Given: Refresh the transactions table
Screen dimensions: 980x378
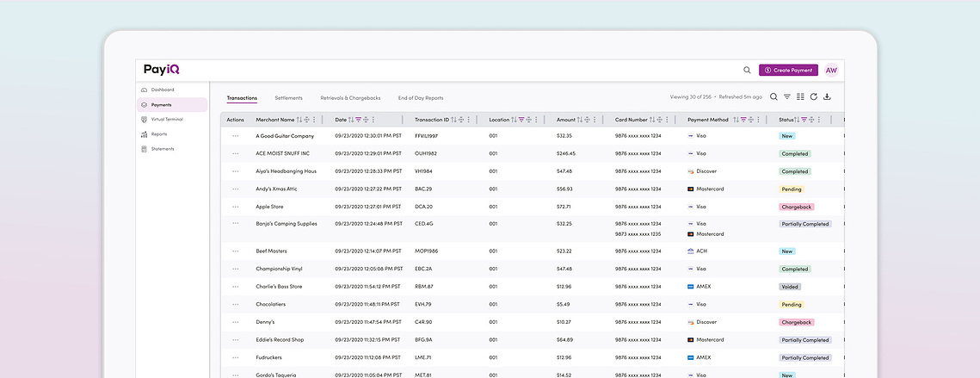Looking at the screenshot, I should pyautogui.click(x=814, y=97).
